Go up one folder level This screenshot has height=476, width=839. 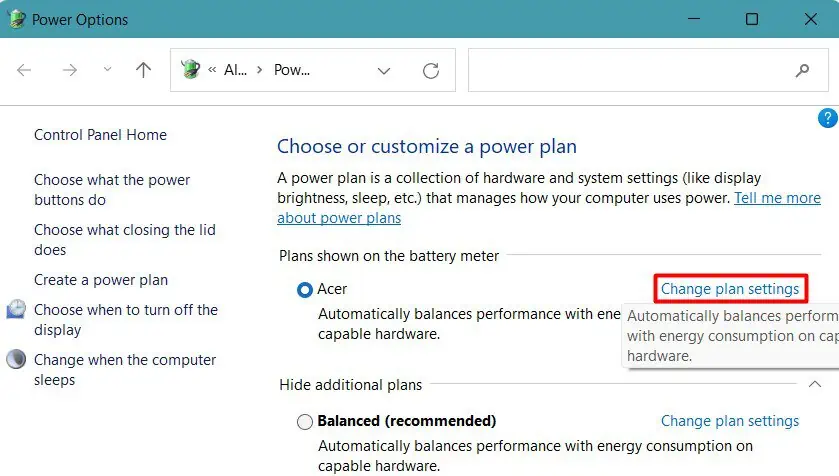tap(143, 70)
